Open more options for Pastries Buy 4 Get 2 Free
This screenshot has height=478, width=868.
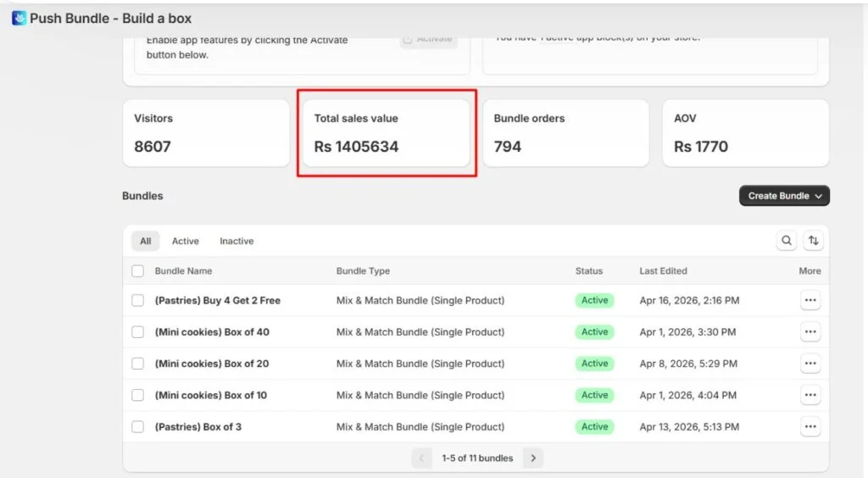tap(810, 300)
